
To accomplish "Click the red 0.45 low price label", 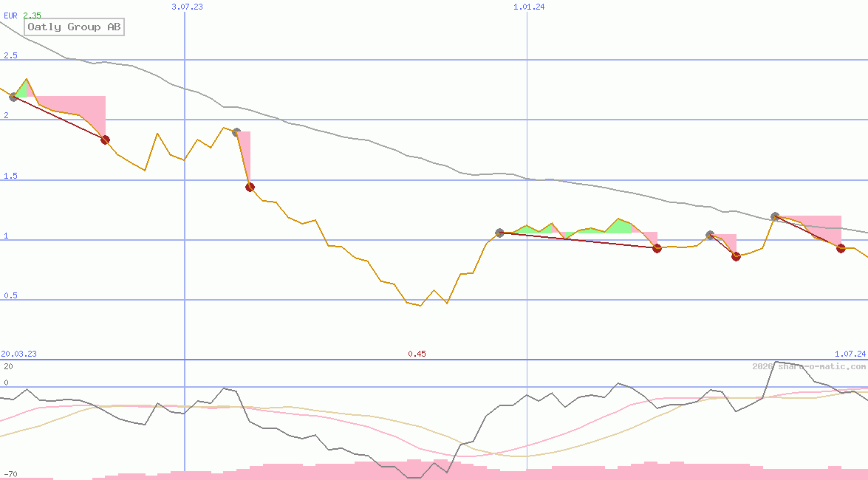I will [x=417, y=354].
